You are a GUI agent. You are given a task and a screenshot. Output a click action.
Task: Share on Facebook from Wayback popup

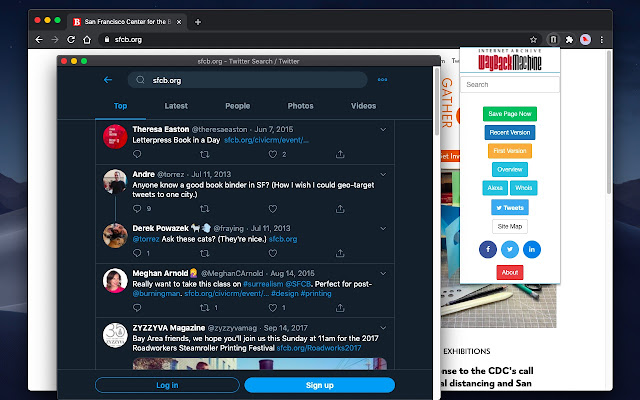[488, 249]
